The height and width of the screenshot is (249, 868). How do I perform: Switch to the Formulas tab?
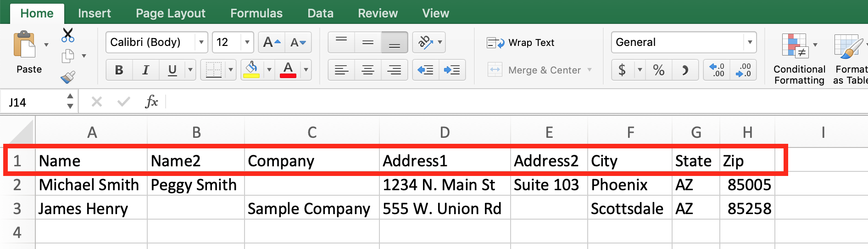[256, 13]
